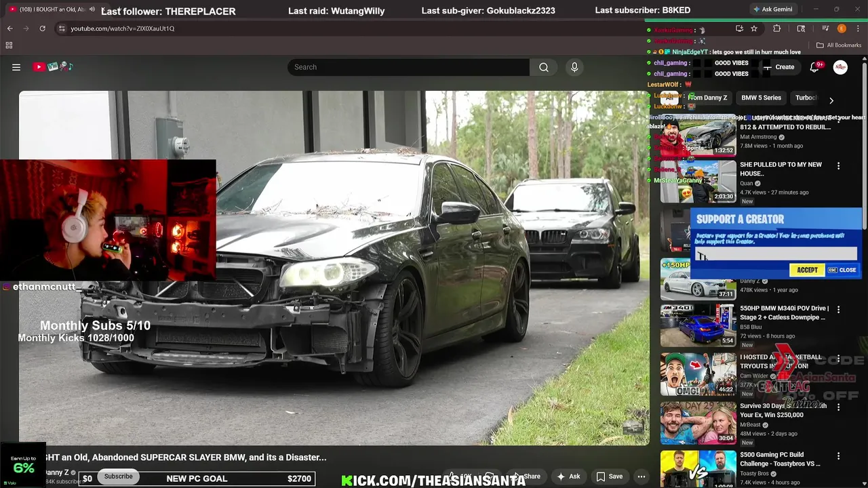Reload the page with the refresh icon
Image resolution: width=868 pixels, height=488 pixels.
coord(42,28)
